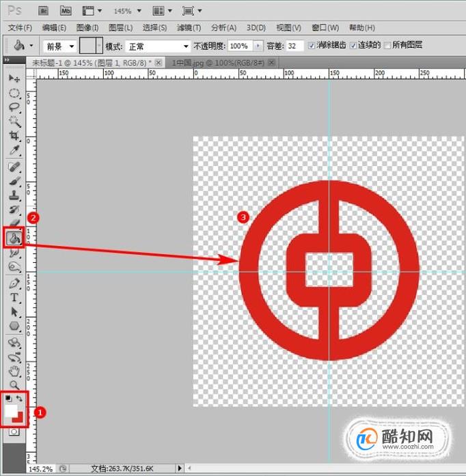Close the 1中国.jpg document tab
The image size is (466, 476).
click(271, 63)
